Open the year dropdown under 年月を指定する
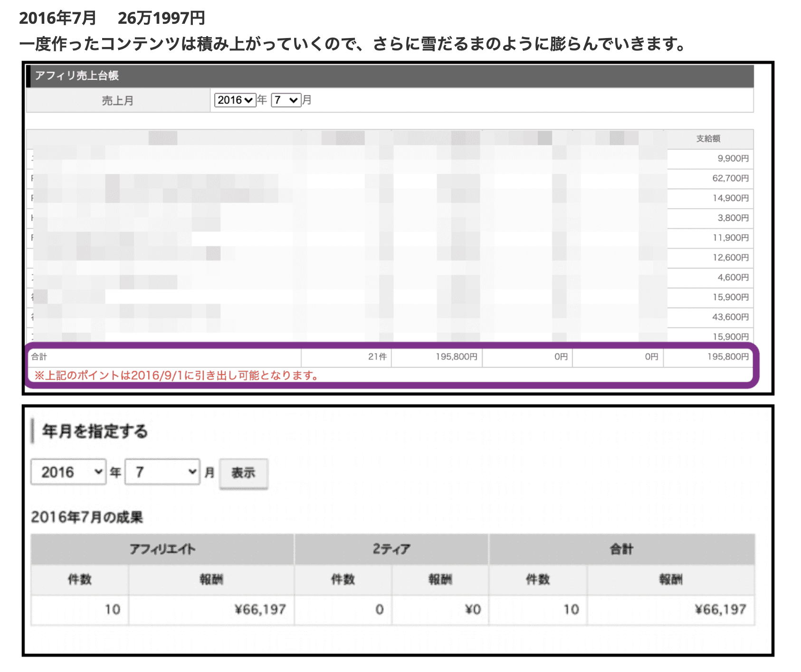The height and width of the screenshot is (672, 801). [x=68, y=472]
